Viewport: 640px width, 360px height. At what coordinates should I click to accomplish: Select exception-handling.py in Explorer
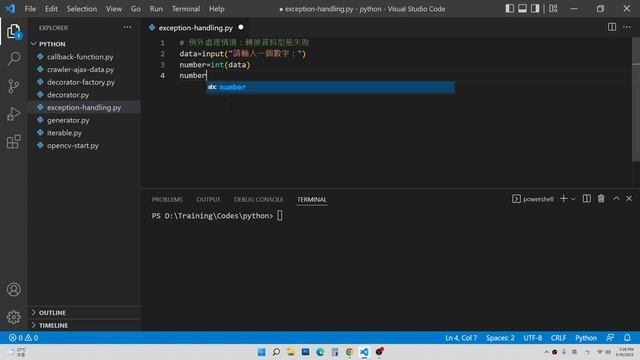(x=84, y=107)
